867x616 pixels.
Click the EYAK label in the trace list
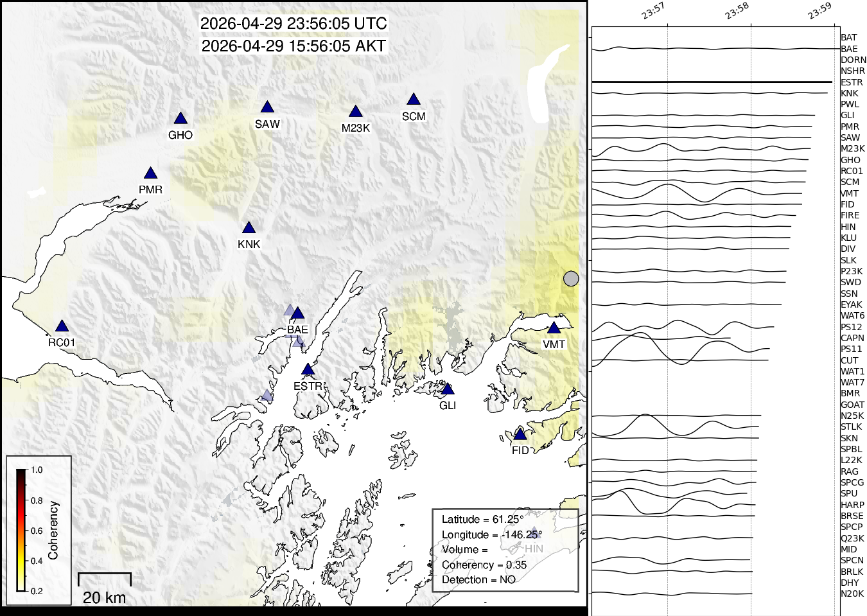pos(852,304)
